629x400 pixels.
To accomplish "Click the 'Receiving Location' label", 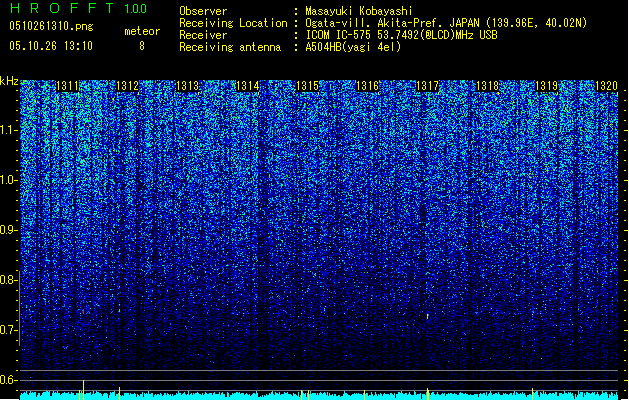I will point(233,23).
